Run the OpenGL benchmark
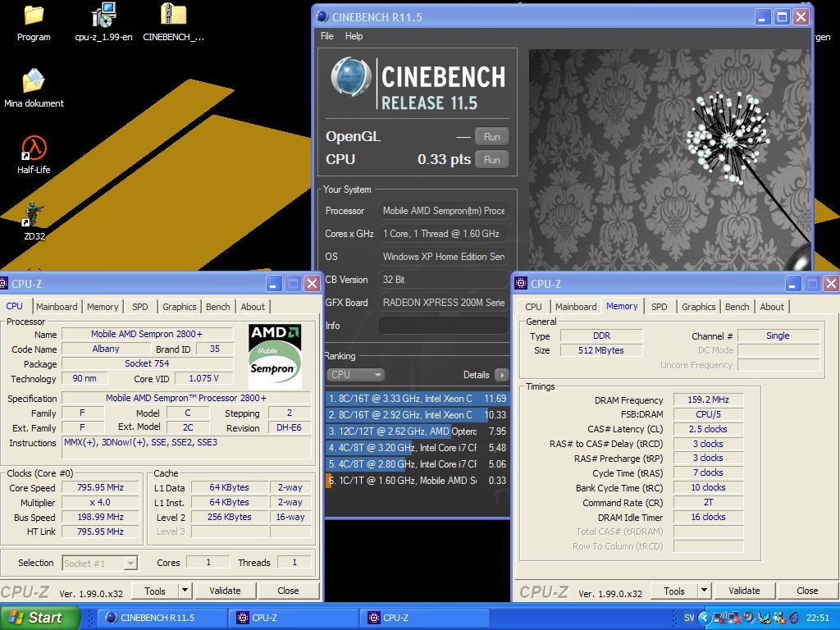Image resolution: width=840 pixels, height=630 pixels. 492,137
